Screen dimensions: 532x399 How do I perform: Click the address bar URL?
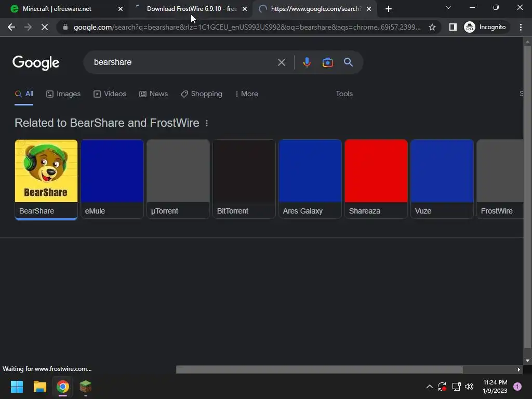point(247,27)
